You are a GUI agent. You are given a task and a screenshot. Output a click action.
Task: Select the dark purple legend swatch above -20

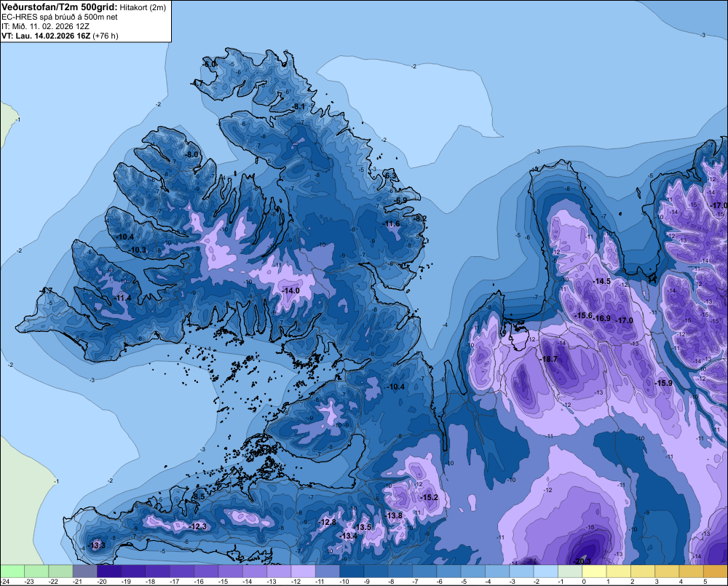coord(108,571)
